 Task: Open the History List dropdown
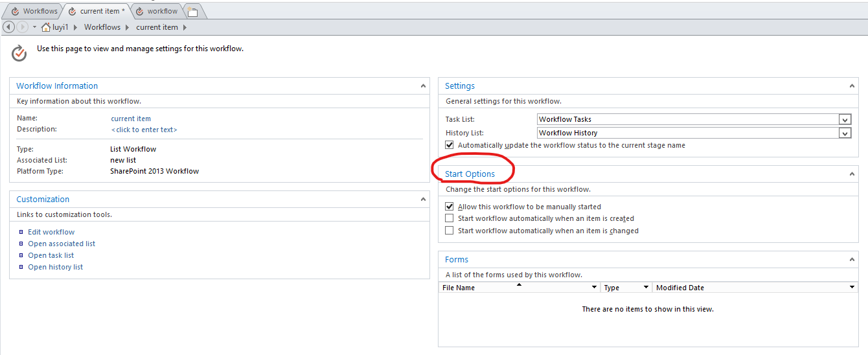point(845,133)
